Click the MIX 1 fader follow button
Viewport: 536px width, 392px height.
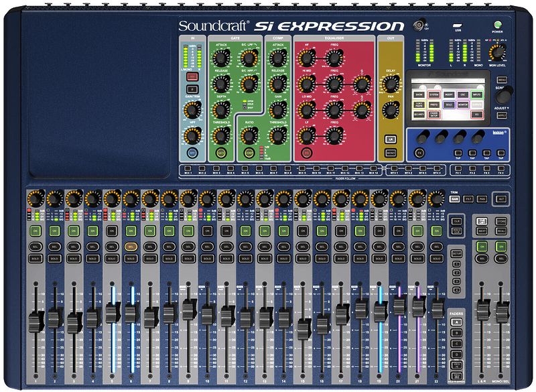tap(188, 168)
